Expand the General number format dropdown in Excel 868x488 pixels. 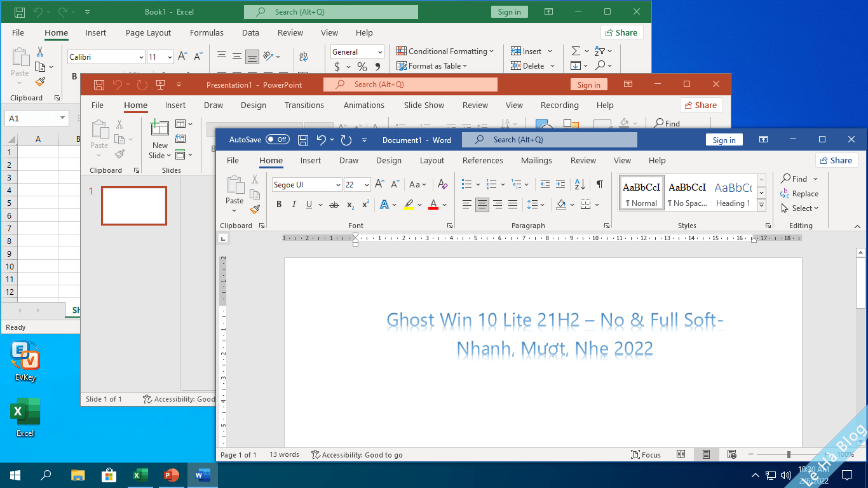380,52
